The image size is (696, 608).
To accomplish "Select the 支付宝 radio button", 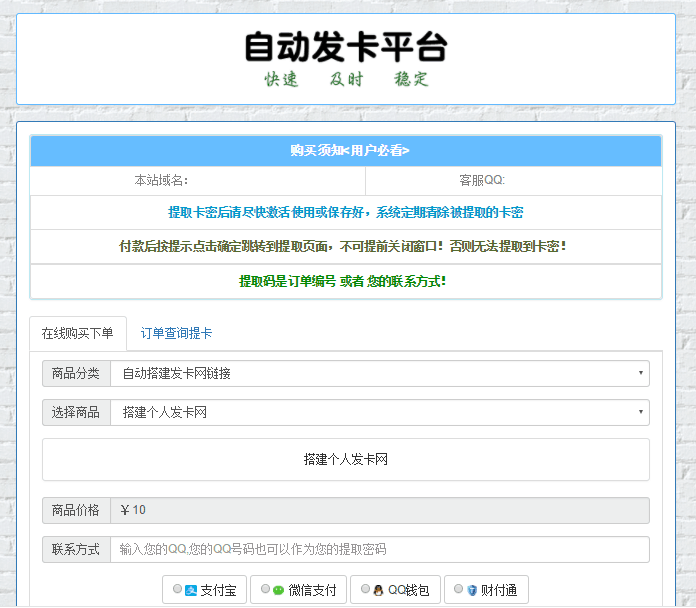I will pyautogui.click(x=177, y=590).
